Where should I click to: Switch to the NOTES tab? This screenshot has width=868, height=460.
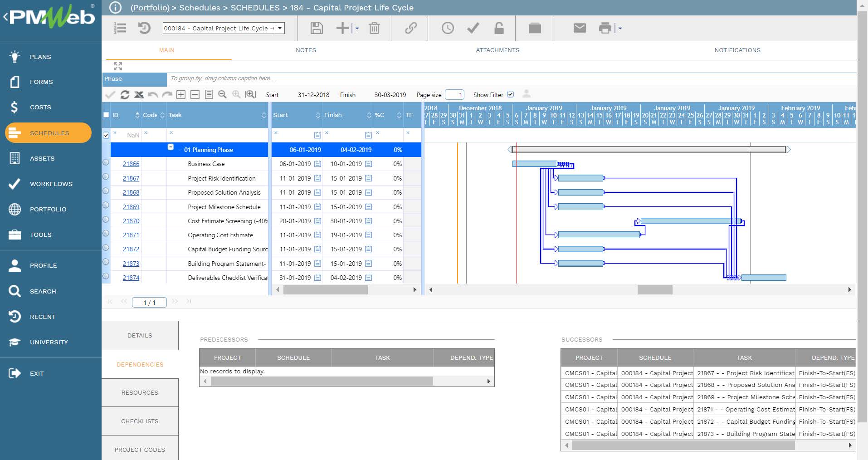(x=306, y=50)
